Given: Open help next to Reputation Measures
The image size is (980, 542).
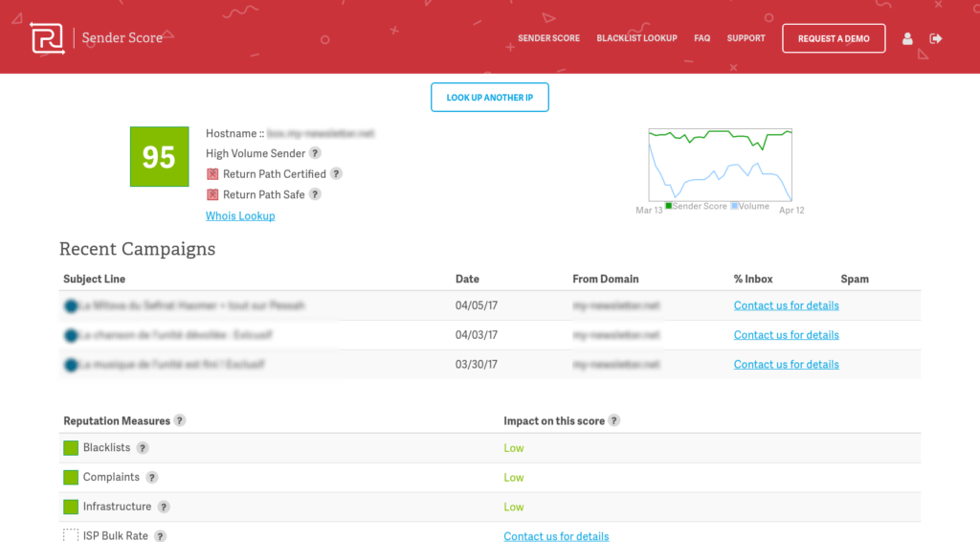Looking at the screenshot, I should click(180, 420).
